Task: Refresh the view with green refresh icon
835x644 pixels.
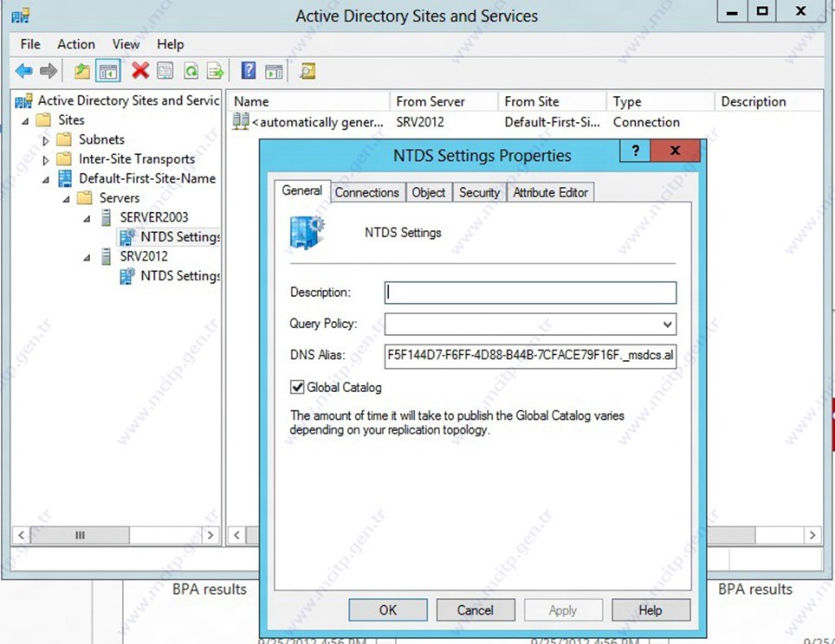Action: 191,71
